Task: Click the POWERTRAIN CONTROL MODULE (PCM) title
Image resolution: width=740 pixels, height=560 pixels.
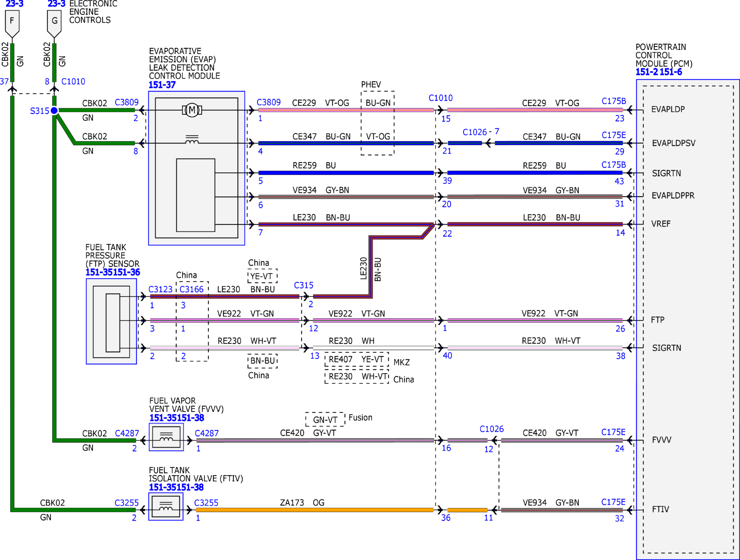Action: 664,55
